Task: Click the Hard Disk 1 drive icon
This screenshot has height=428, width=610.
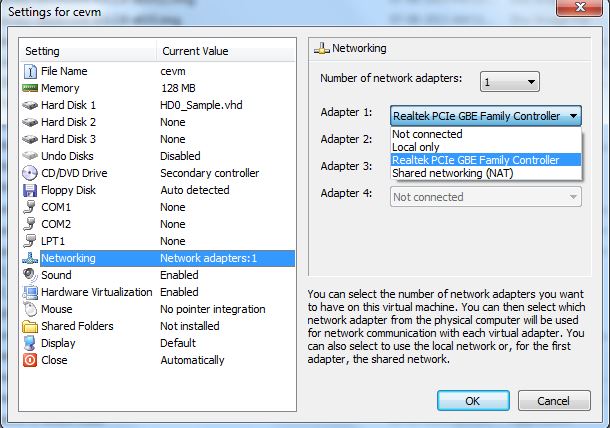Action: point(30,105)
